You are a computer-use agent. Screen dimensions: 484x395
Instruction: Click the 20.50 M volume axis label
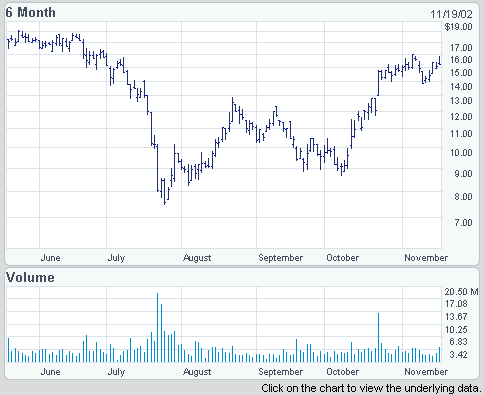pos(461,292)
